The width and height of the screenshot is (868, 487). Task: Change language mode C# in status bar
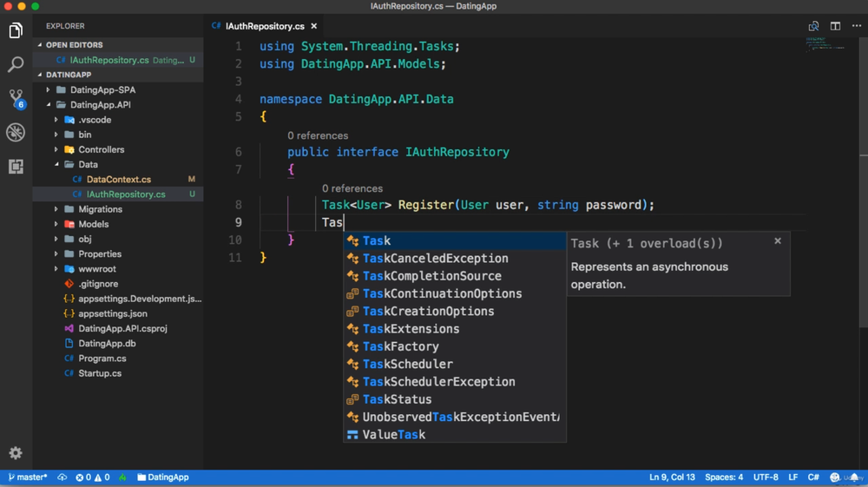pyautogui.click(x=813, y=477)
